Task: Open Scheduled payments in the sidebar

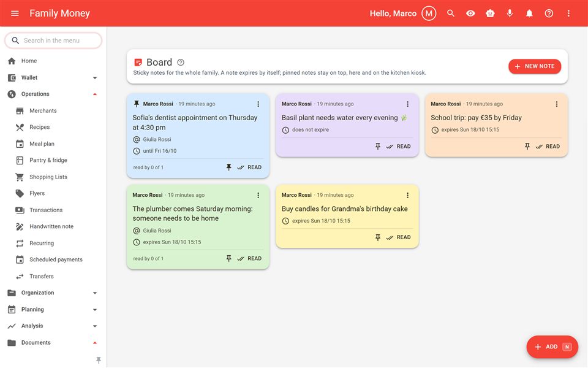Action: 53,259
